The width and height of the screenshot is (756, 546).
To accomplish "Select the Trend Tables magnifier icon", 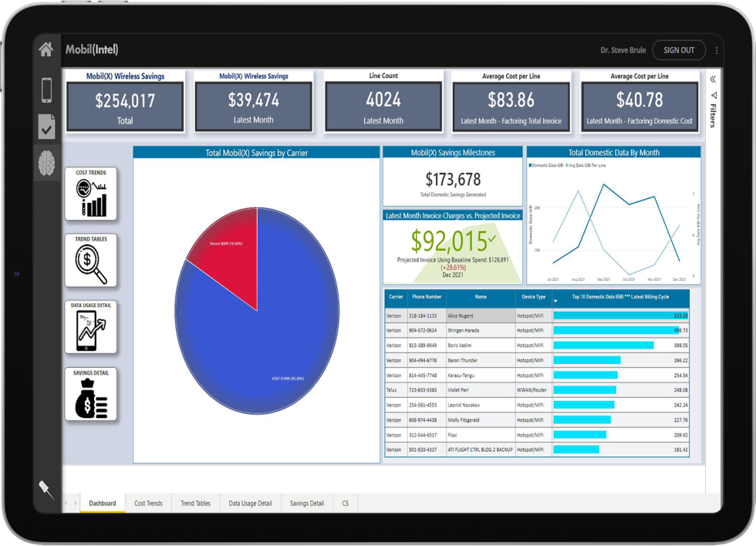I will point(91,260).
